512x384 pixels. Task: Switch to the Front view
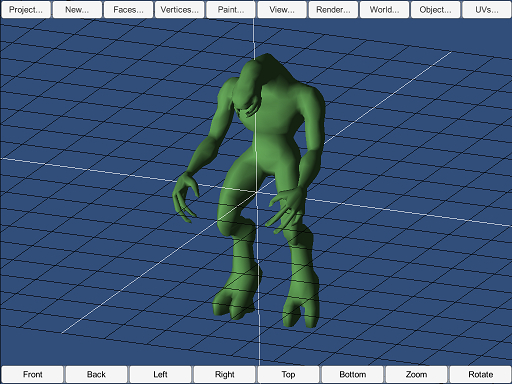pos(32,374)
